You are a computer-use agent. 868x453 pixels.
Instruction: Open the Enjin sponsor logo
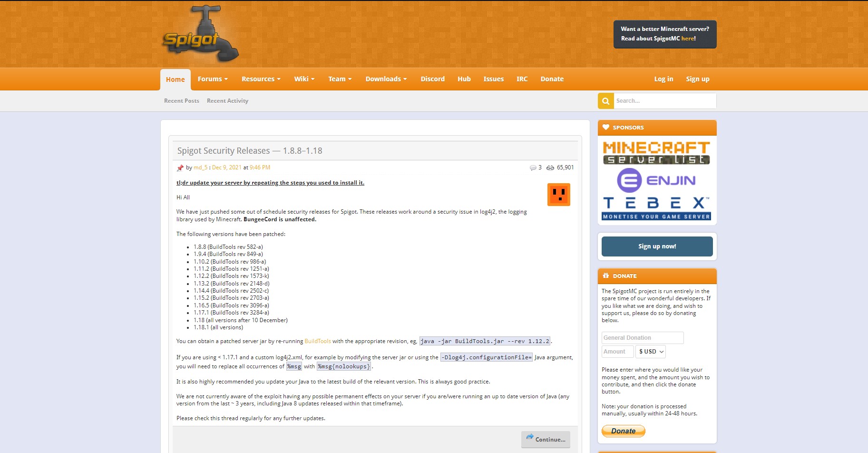point(656,180)
